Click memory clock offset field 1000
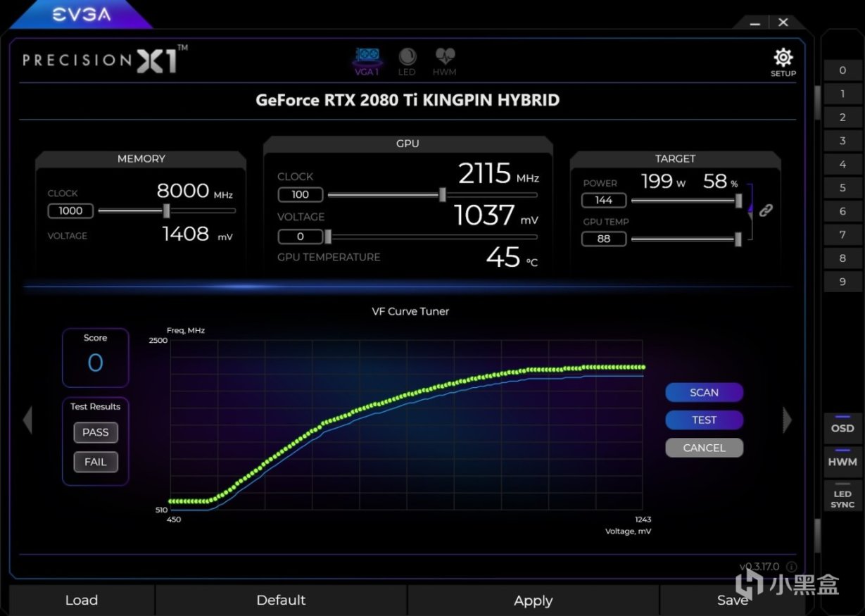This screenshot has height=616, width=865. [70, 210]
